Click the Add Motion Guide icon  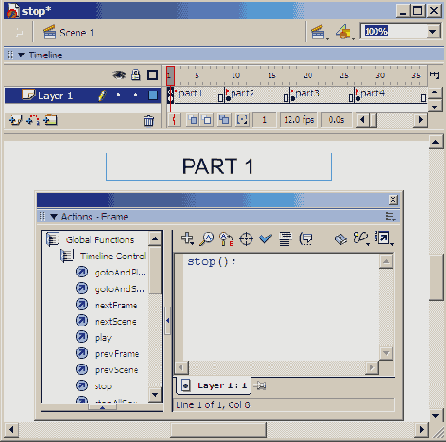[x=33, y=120]
